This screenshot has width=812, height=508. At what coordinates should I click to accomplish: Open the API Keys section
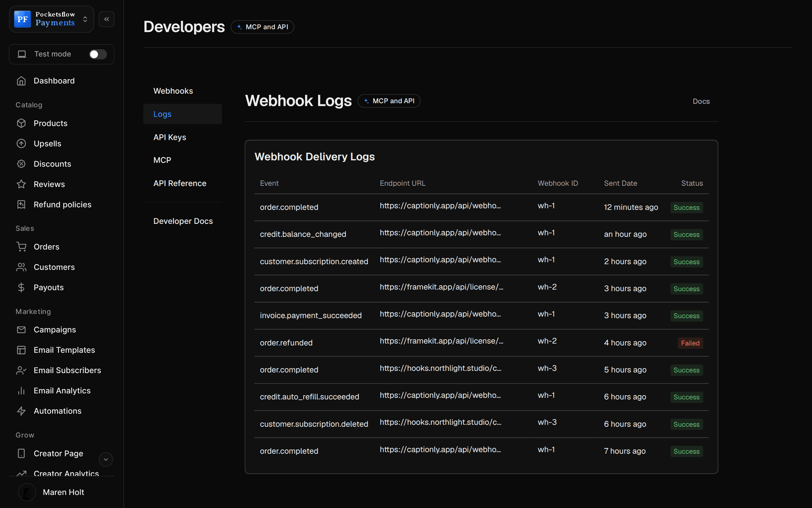pyautogui.click(x=182, y=137)
